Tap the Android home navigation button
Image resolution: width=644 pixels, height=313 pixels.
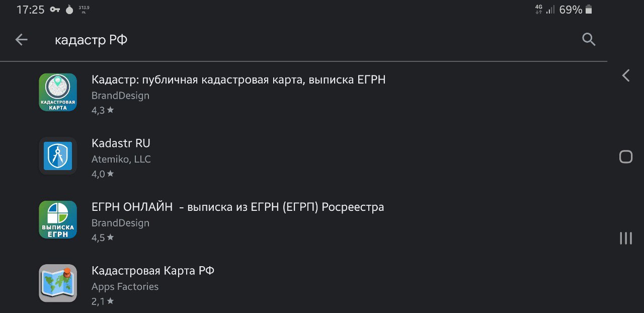pos(626,156)
